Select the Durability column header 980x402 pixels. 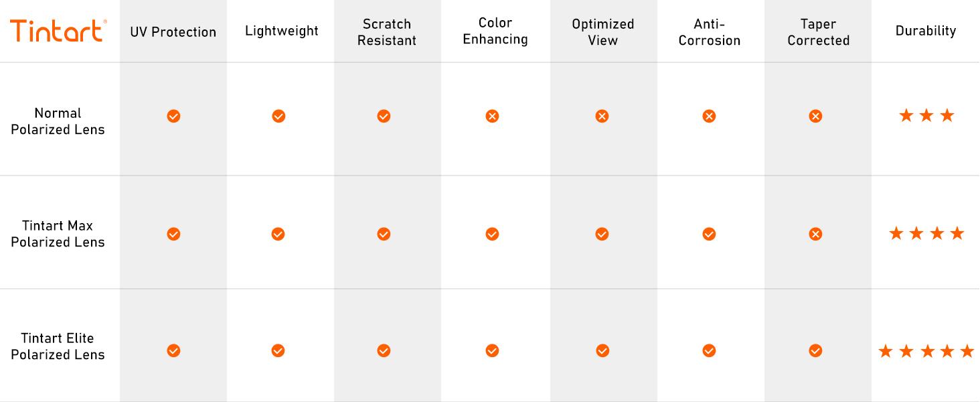coord(926,31)
